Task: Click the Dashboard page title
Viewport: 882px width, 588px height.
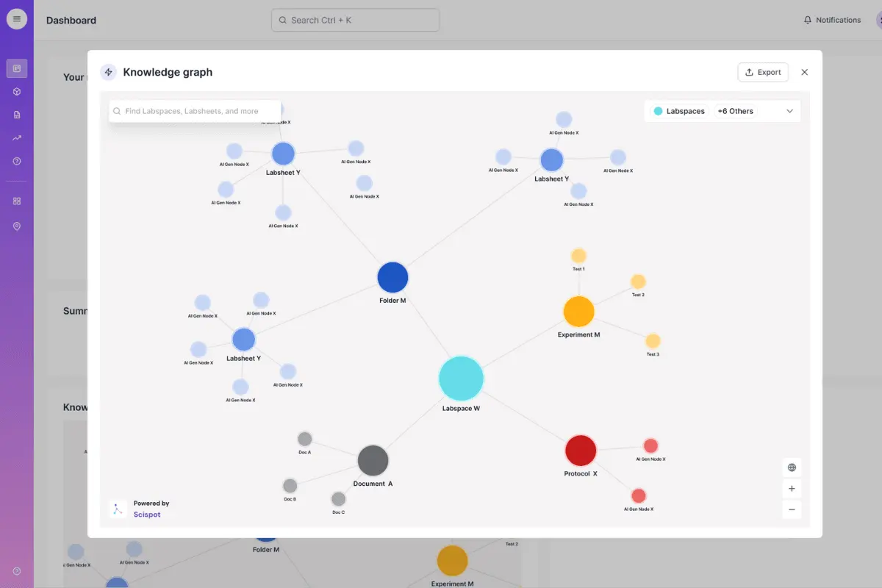Action: click(x=71, y=20)
